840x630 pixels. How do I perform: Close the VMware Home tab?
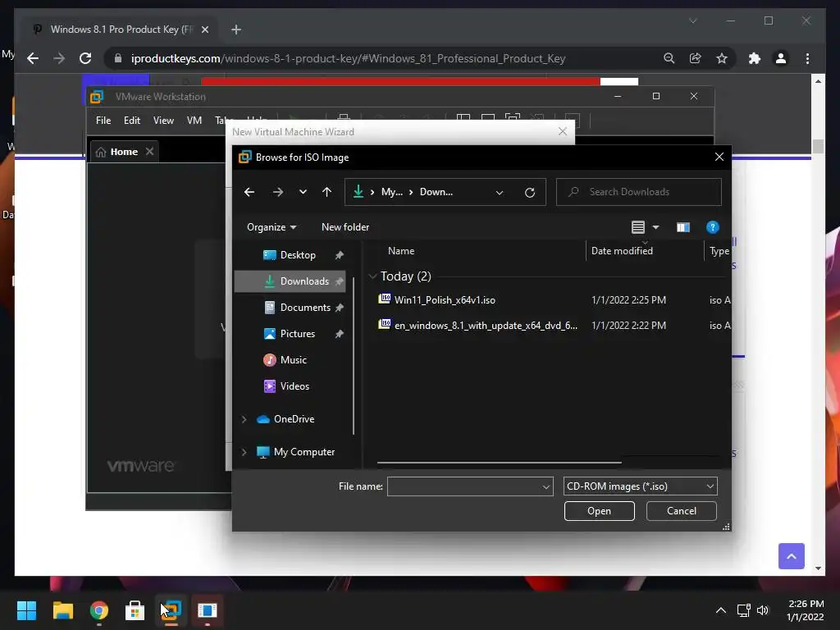click(x=150, y=152)
